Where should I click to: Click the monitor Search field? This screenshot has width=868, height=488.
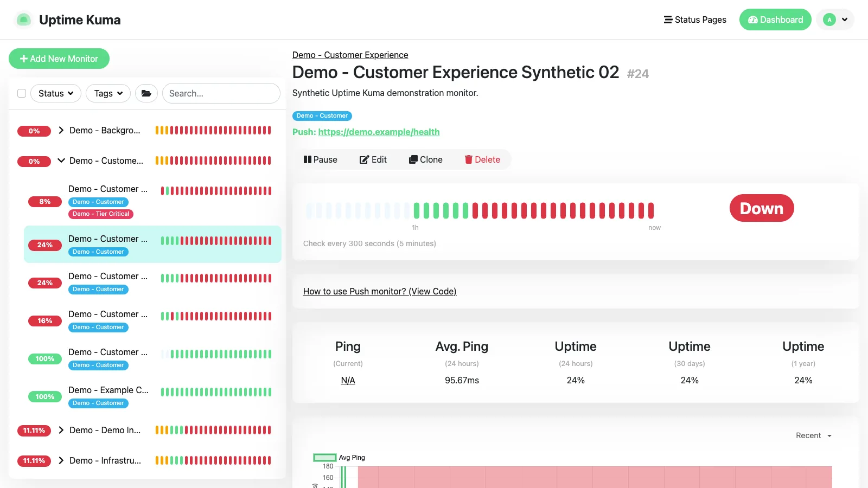pyautogui.click(x=221, y=93)
